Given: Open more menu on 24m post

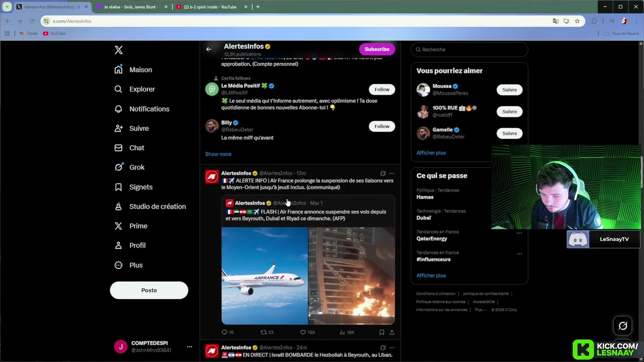Looking at the screenshot, I should 392,347.
